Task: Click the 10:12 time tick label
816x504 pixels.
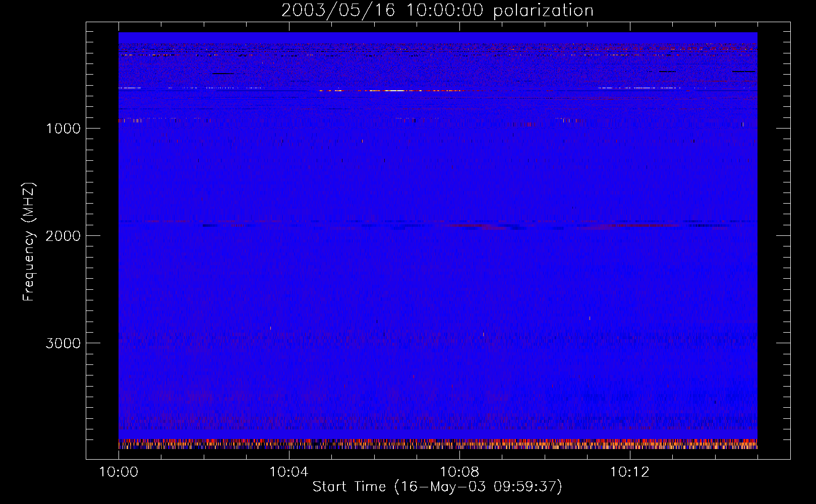Action: coord(629,472)
